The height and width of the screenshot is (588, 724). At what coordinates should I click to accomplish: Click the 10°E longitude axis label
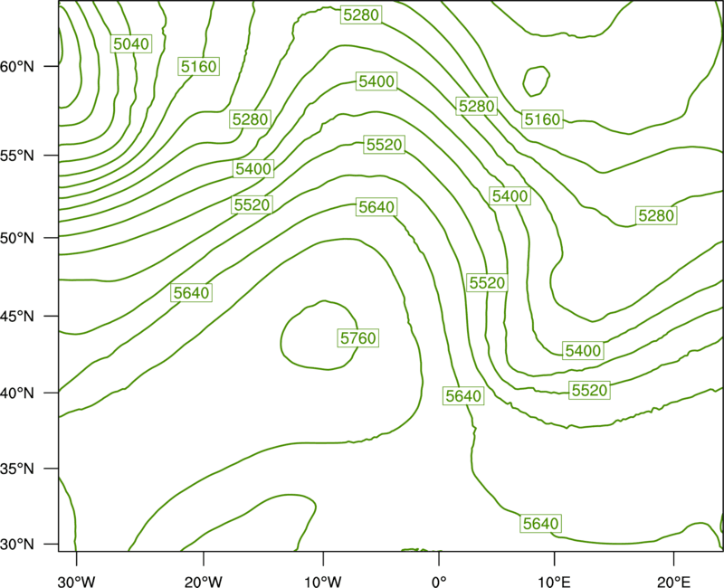pyautogui.click(x=554, y=582)
